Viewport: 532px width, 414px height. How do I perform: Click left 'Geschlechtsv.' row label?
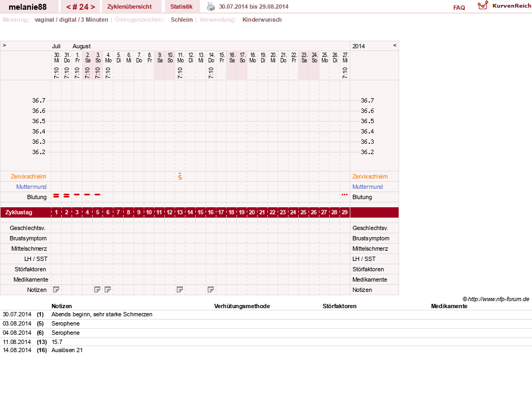(28, 228)
